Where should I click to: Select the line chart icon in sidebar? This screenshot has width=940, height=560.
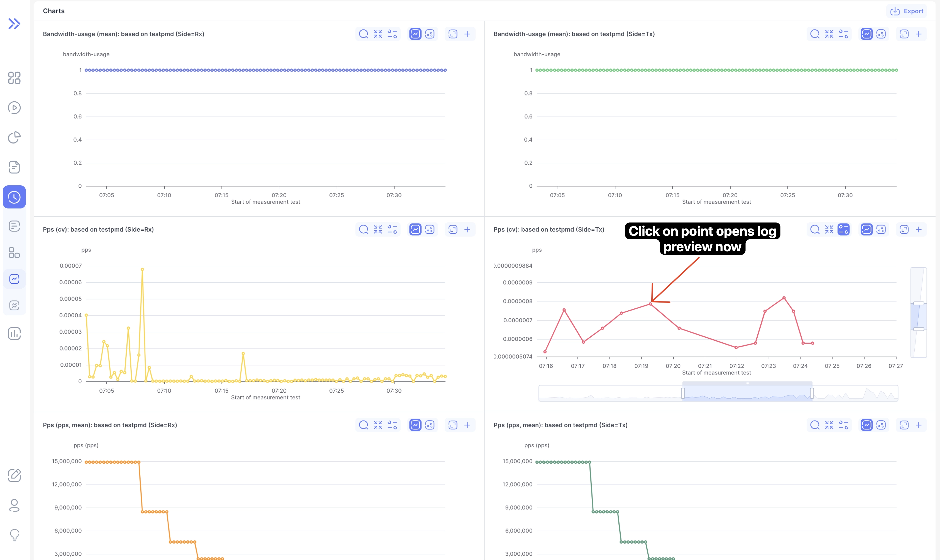click(x=14, y=279)
